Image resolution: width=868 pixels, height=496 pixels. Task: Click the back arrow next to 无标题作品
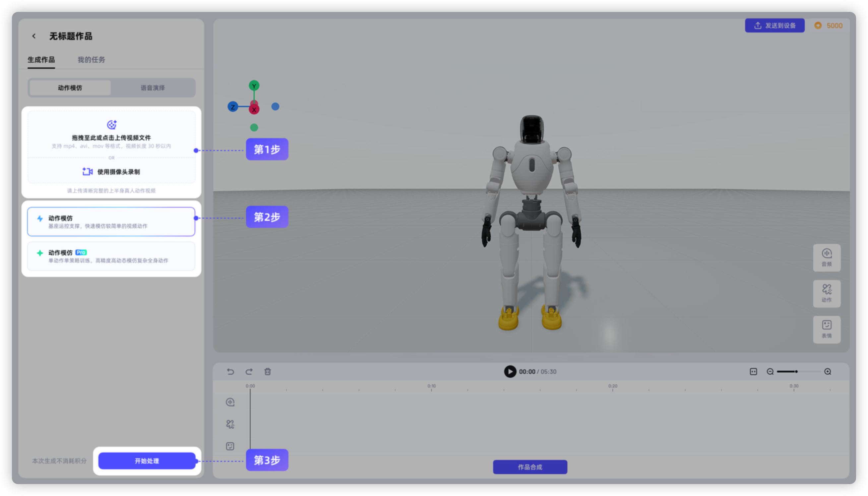(x=34, y=36)
